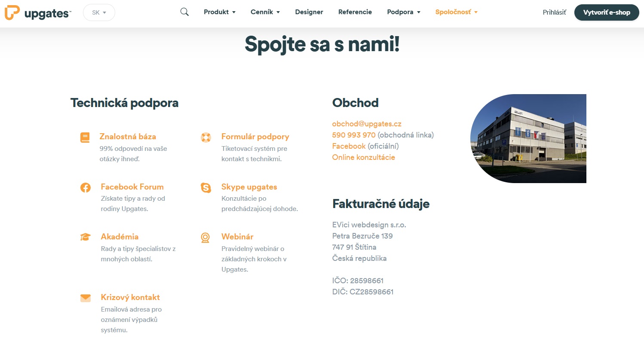
Task: Click the Fakturačné údaje heading
Action: pyautogui.click(x=381, y=204)
